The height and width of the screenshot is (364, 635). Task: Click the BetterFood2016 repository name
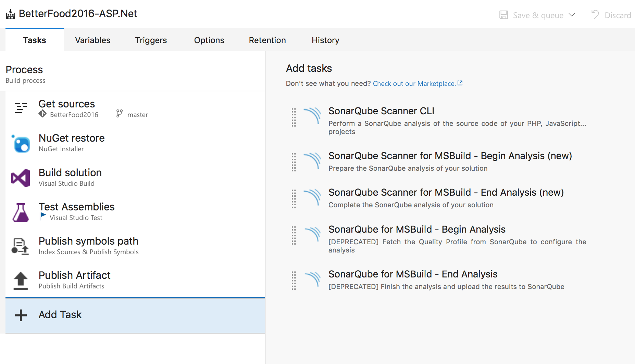pyautogui.click(x=74, y=115)
